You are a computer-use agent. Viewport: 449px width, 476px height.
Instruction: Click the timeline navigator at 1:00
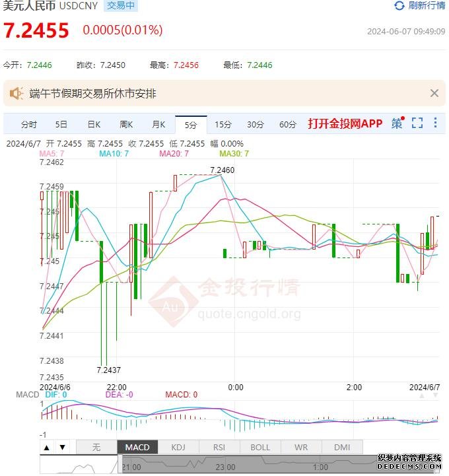pos(320,467)
